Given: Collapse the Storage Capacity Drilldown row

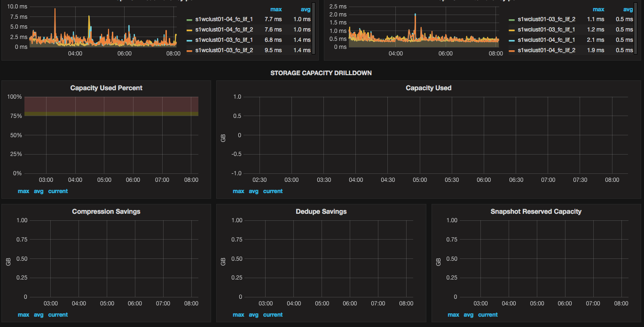Looking at the screenshot, I should tap(321, 73).
